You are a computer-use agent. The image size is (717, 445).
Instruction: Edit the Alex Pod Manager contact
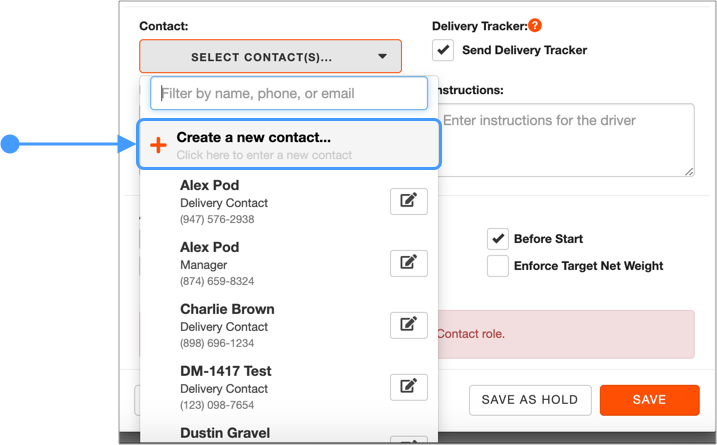pos(409,263)
